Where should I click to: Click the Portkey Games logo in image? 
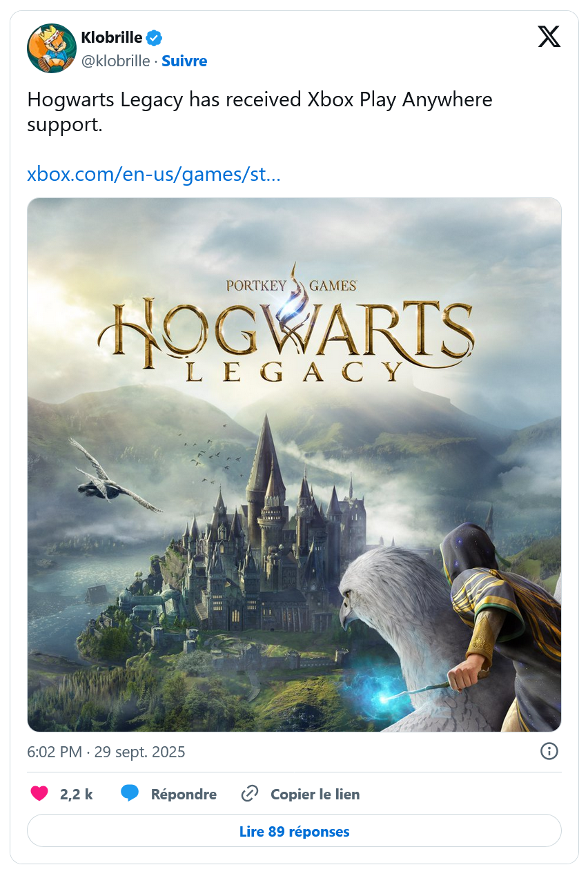[291, 284]
